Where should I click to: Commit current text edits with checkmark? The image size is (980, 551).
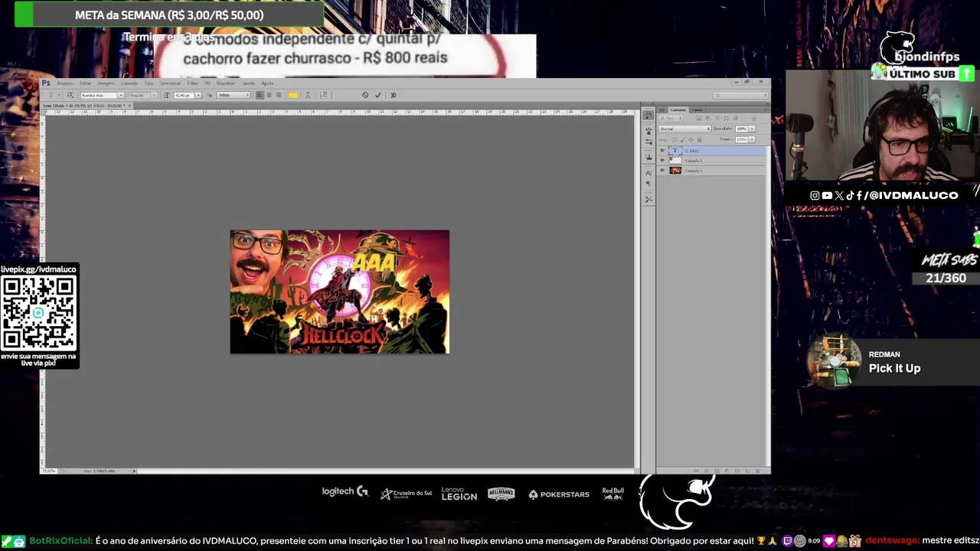[x=378, y=95]
